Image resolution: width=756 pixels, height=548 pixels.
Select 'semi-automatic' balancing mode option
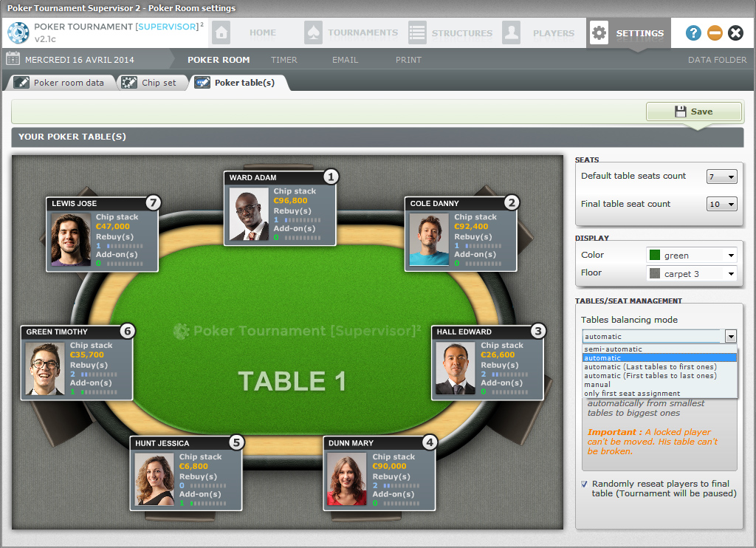(x=613, y=349)
